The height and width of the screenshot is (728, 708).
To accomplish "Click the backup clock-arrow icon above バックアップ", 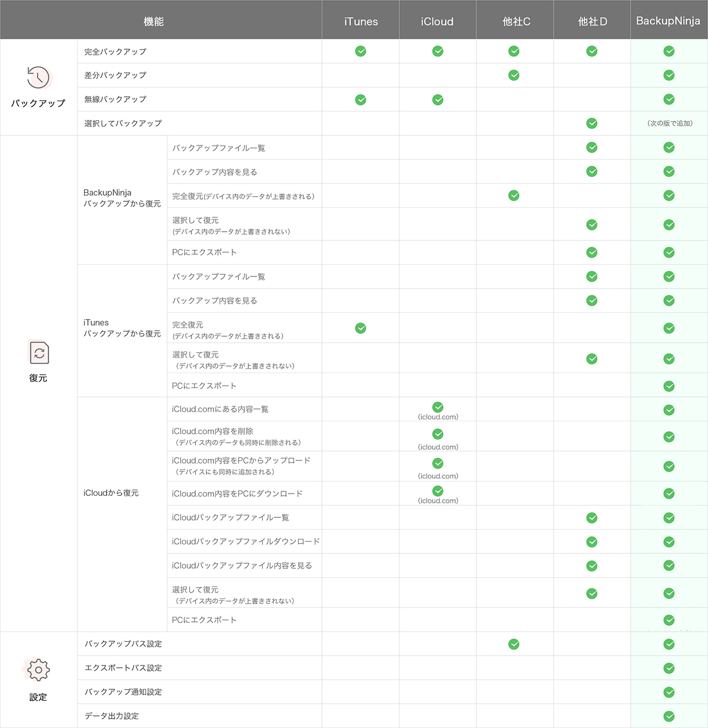I will pos(38,77).
